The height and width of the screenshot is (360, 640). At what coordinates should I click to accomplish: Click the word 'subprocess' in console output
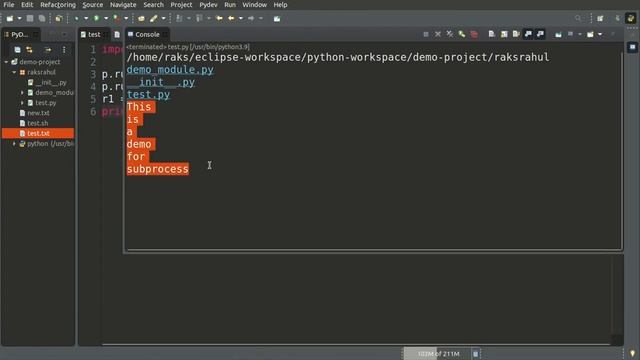tap(158, 169)
